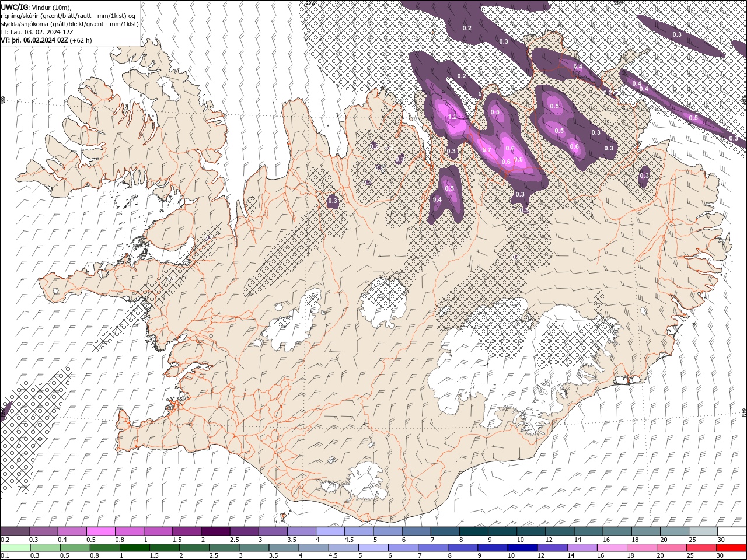Pick the pale green rain swatch labeled 0.1

click(x=15, y=548)
